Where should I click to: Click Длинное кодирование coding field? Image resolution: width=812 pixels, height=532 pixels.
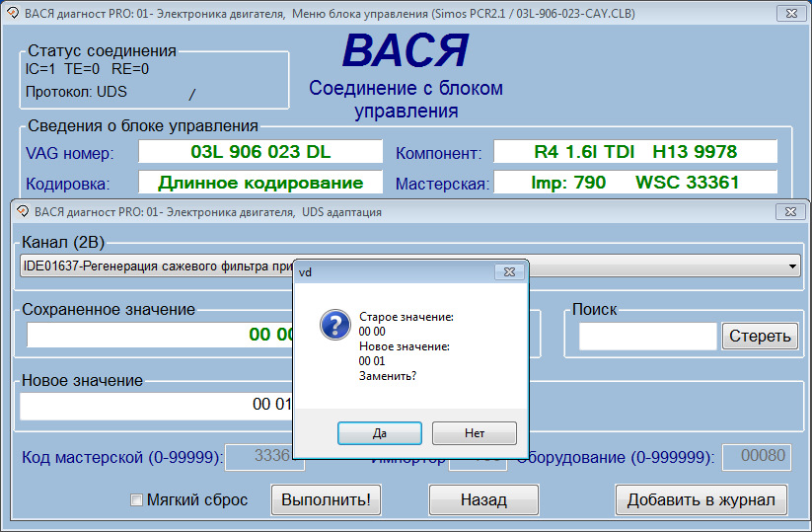click(x=260, y=183)
